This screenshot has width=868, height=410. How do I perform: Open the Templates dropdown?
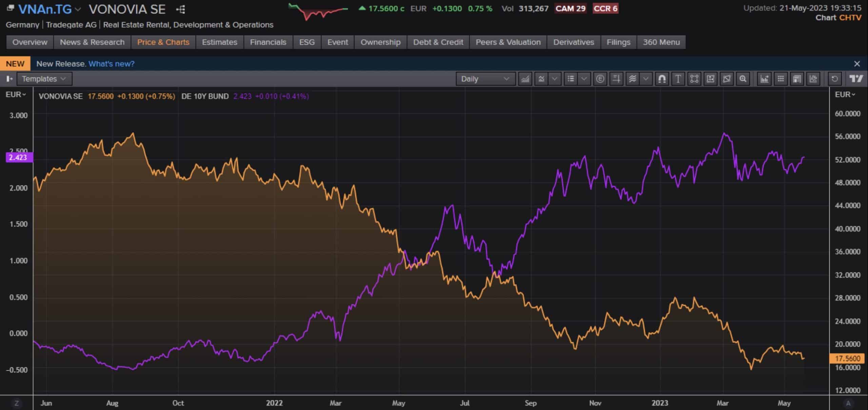point(44,79)
